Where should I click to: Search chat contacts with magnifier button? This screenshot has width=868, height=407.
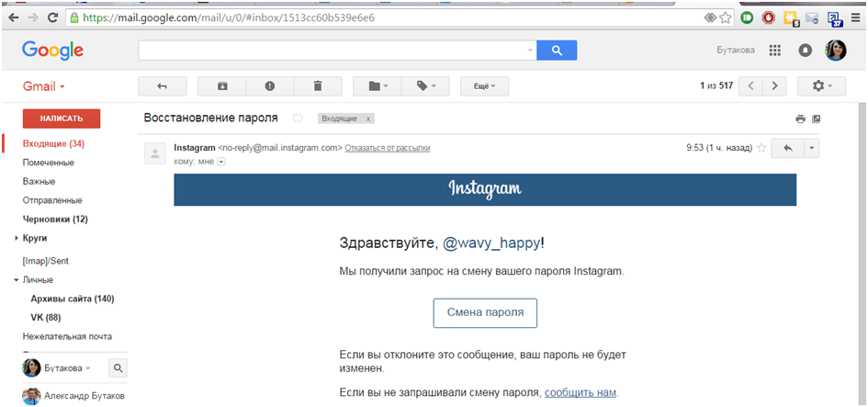(x=117, y=367)
